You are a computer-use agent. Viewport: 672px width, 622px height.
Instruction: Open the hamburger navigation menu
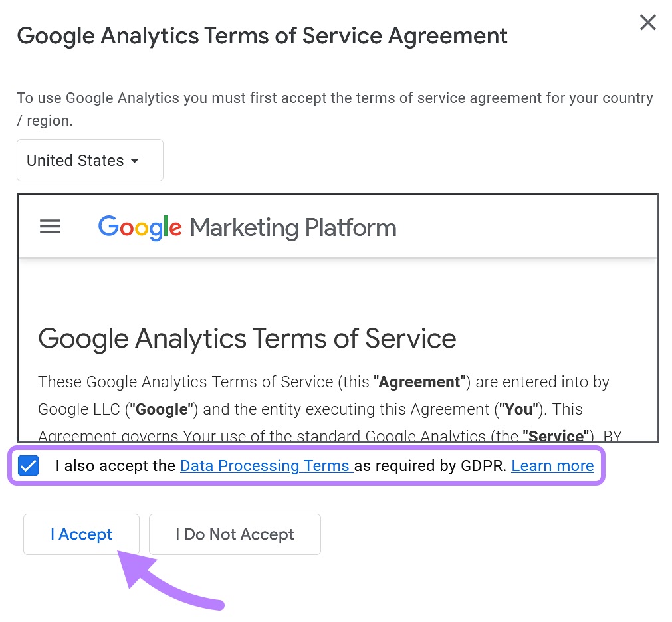click(x=50, y=227)
